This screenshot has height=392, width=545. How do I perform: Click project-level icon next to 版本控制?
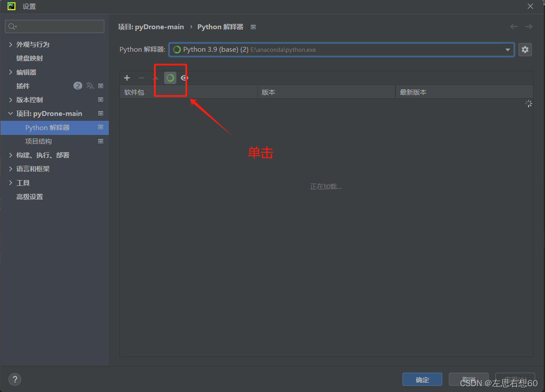point(101,100)
